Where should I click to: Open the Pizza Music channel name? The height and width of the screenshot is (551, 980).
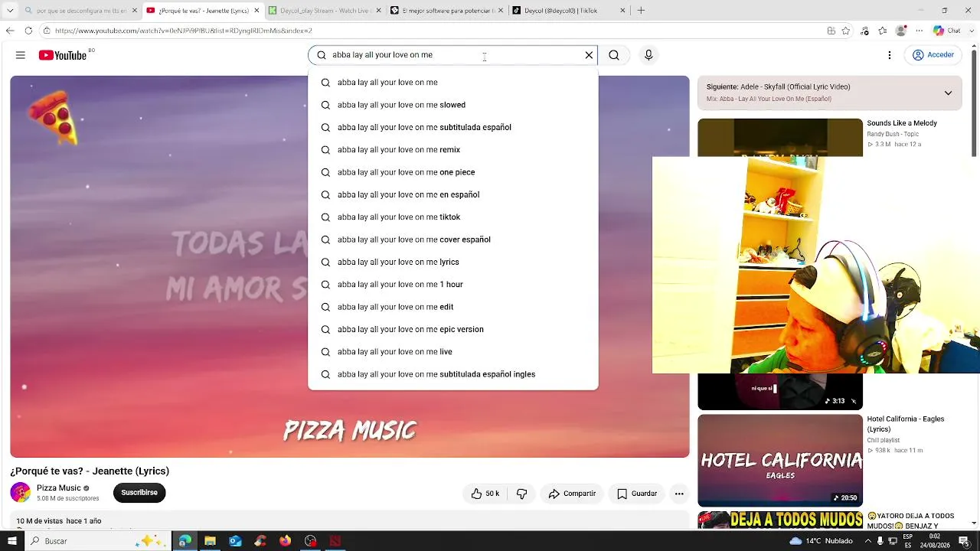coord(59,488)
